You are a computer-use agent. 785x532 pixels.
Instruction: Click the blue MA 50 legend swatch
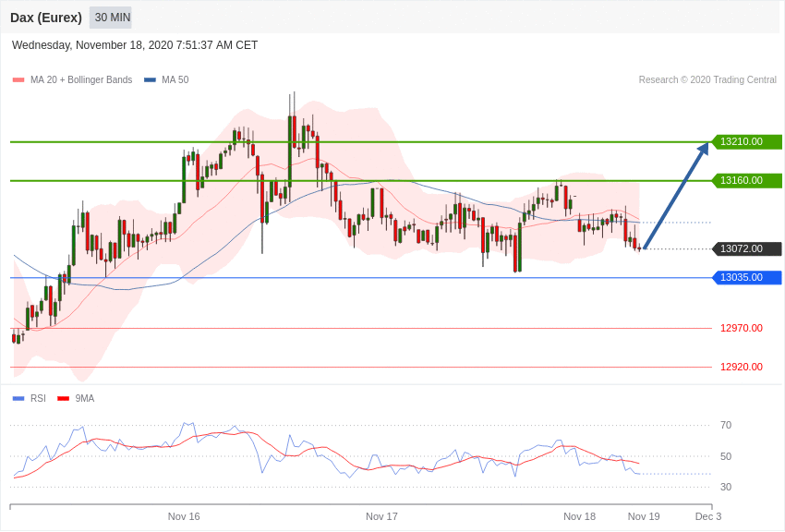[x=150, y=80]
